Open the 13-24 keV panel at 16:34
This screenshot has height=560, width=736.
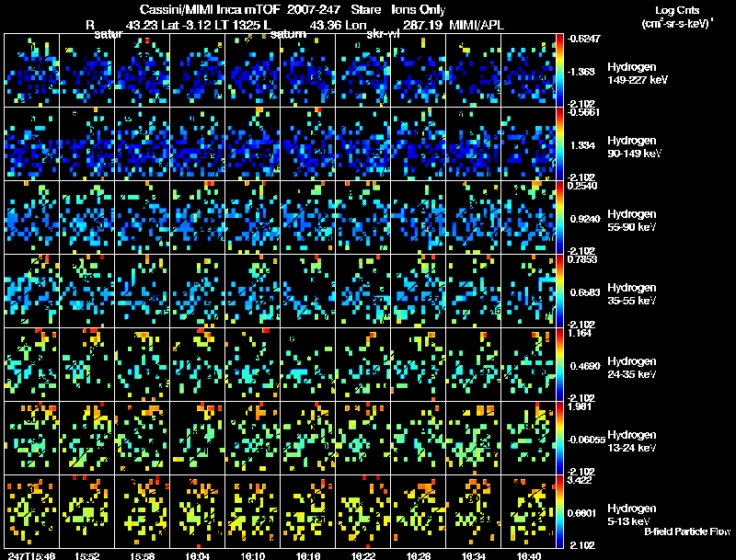coord(473,439)
